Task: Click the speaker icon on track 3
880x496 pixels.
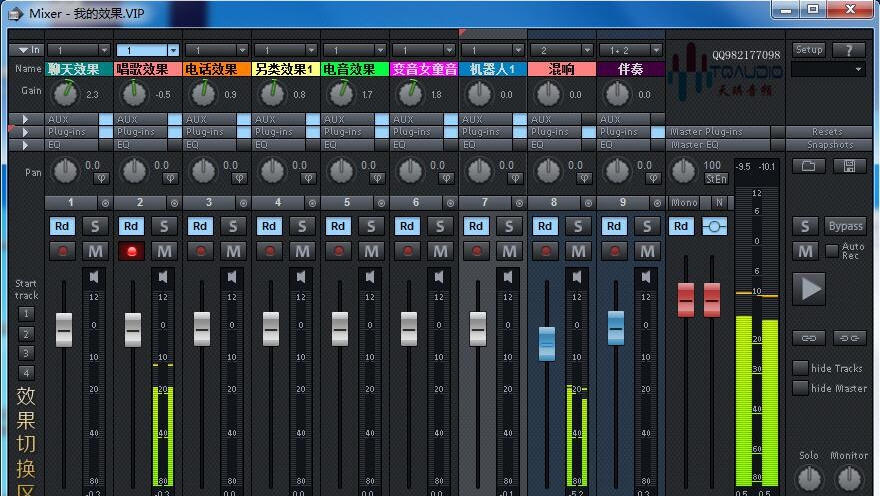Action: tap(232, 276)
